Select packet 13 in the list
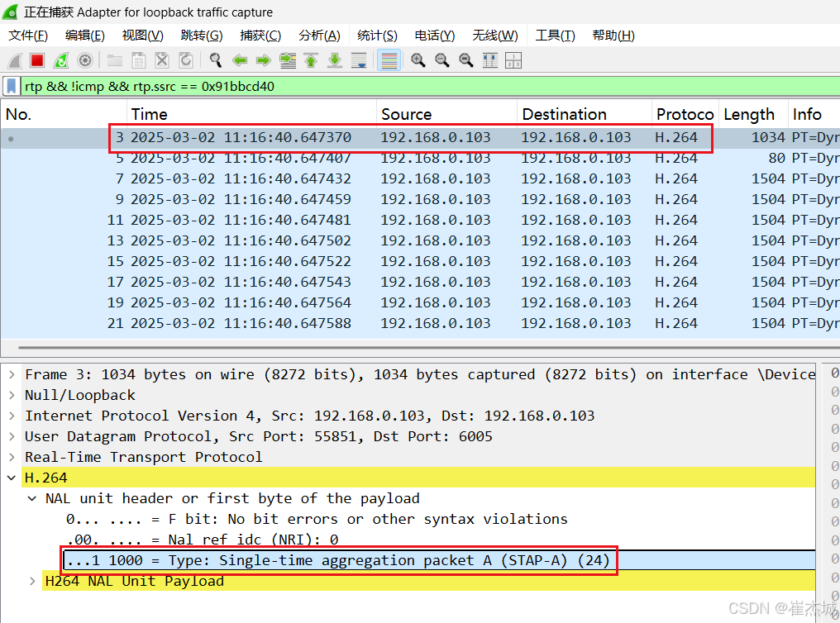The height and width of the screenshot is (623, 840). click(420, 240)
